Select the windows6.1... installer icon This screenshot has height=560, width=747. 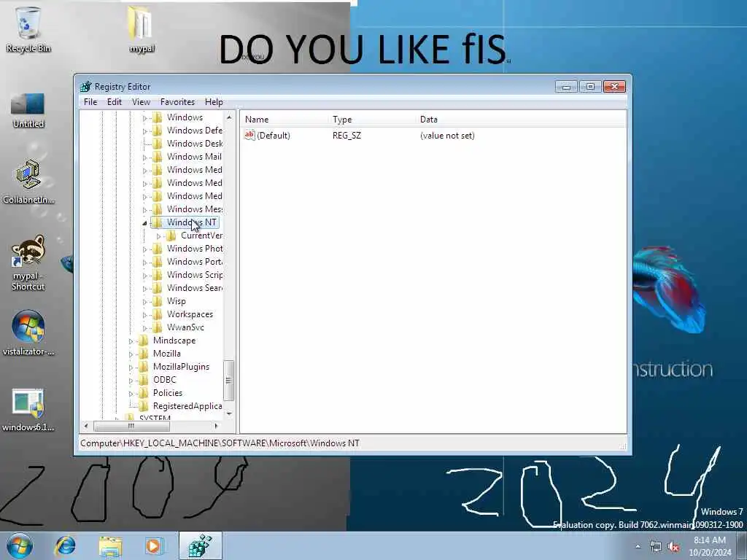click(x=28, y=410)
